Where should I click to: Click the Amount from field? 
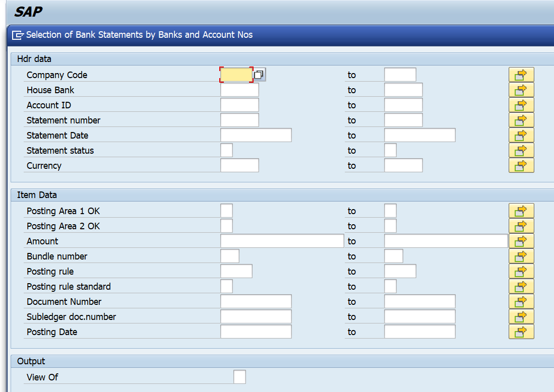coord(281,240)
